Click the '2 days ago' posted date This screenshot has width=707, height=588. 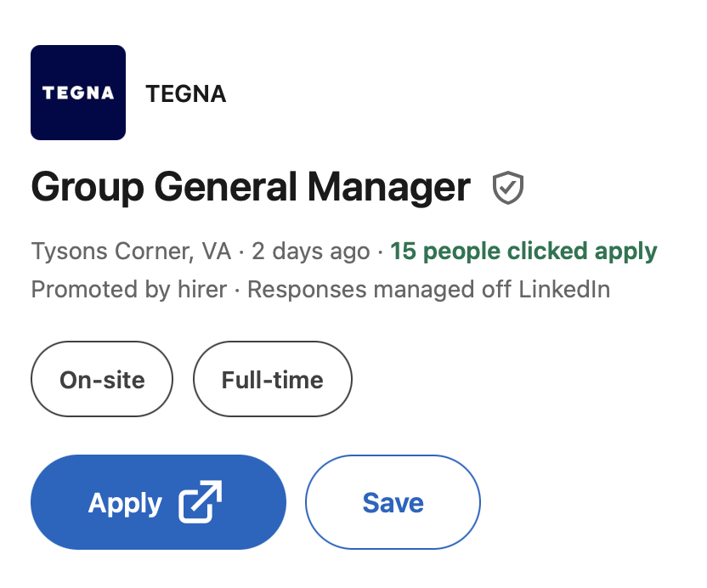[311, 252]
